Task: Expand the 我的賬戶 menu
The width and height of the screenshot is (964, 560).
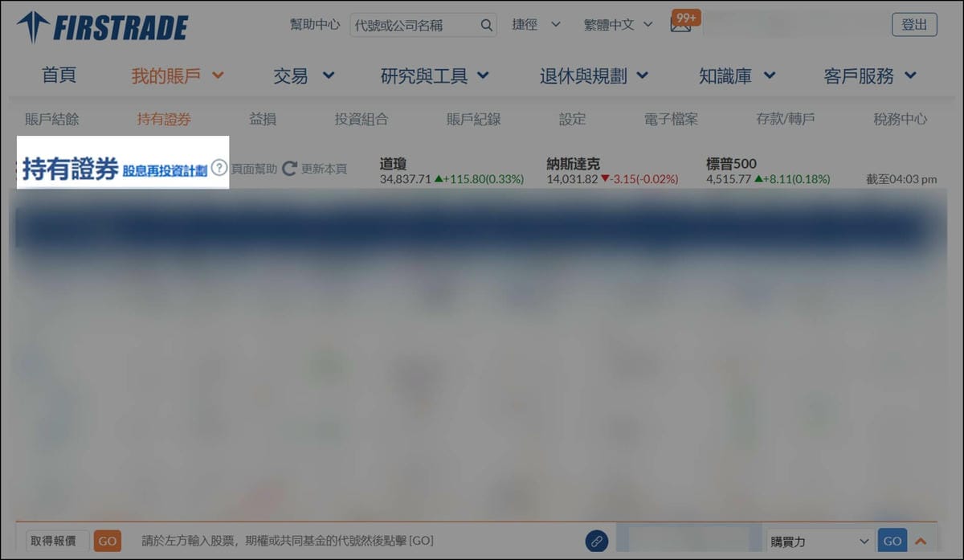Action: click(x=178, y=76)
